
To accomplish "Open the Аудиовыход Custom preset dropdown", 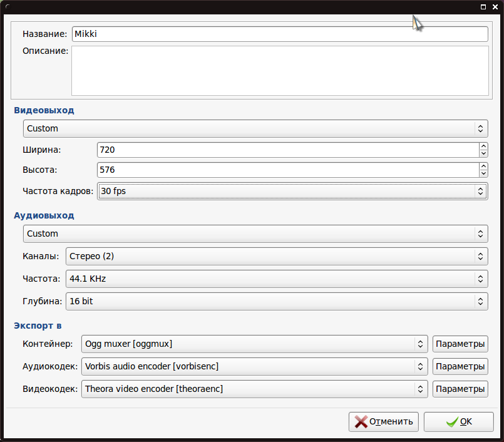I will [255, 234].
